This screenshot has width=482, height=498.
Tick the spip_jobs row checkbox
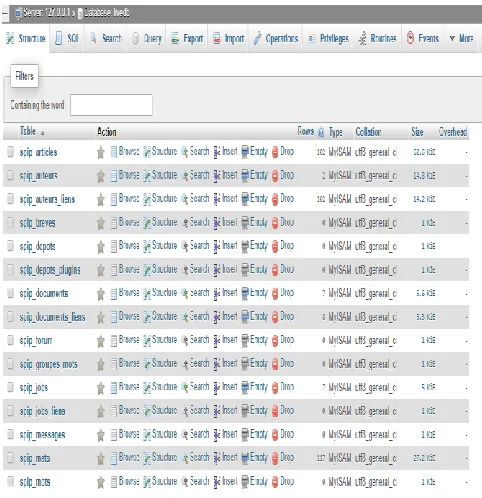(11, 387)
